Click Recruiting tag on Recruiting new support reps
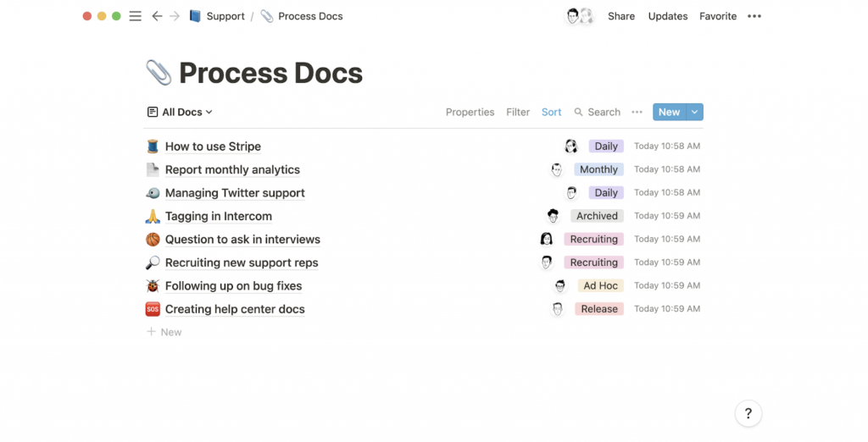 point(594,262)
